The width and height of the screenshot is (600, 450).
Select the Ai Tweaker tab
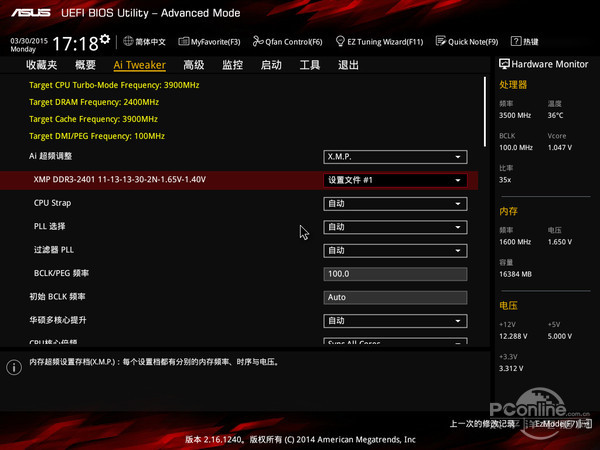(140, 65)
